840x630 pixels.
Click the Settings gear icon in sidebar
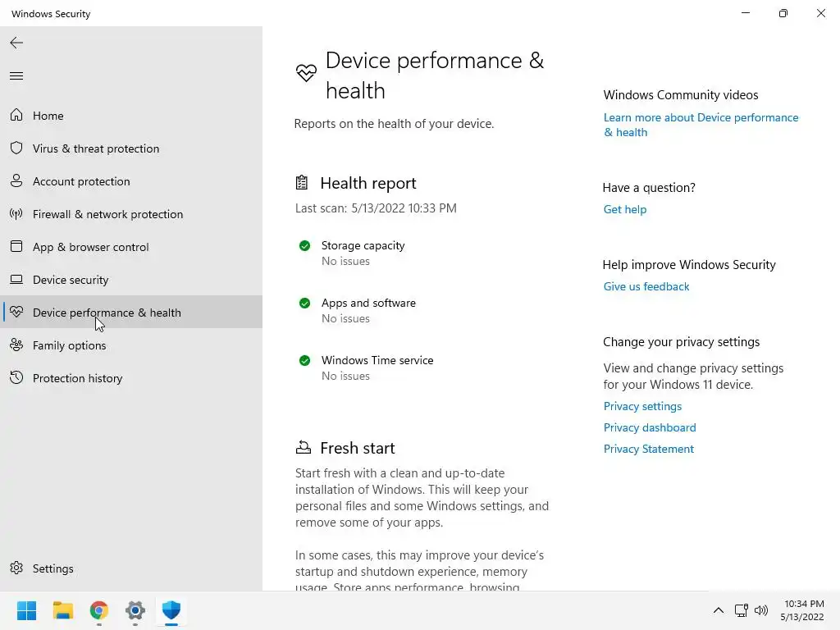16,568
